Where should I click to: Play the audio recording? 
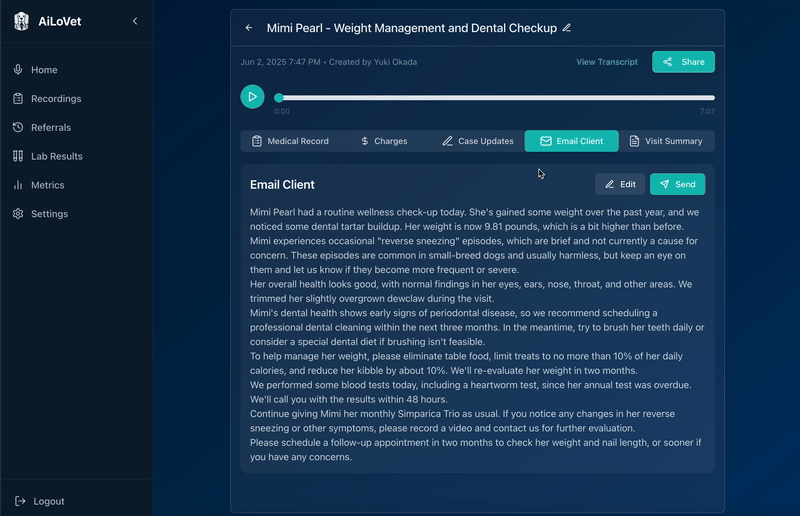point(252,97)
